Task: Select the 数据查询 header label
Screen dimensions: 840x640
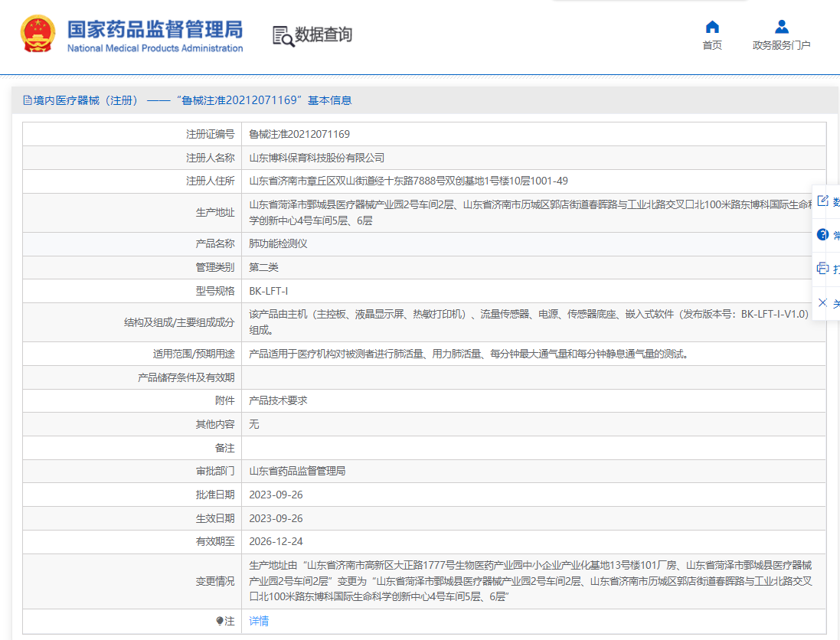Action: click(324, 34)
